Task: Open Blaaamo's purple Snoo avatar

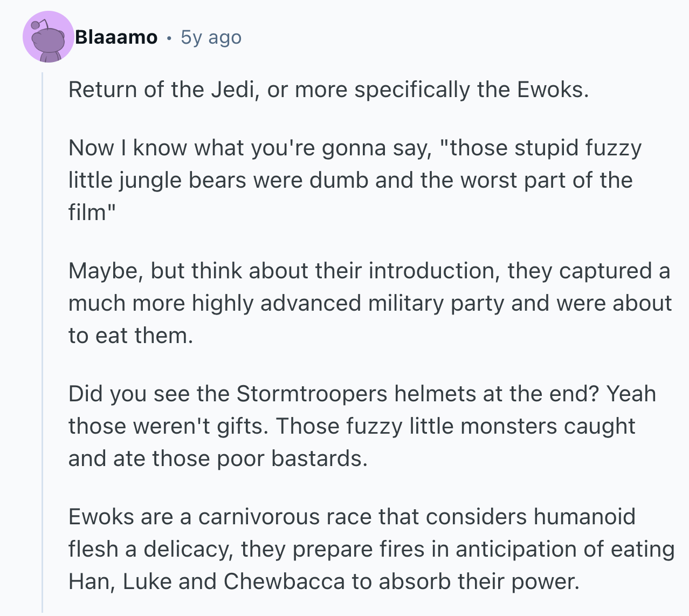Action: tap(48, 37)
